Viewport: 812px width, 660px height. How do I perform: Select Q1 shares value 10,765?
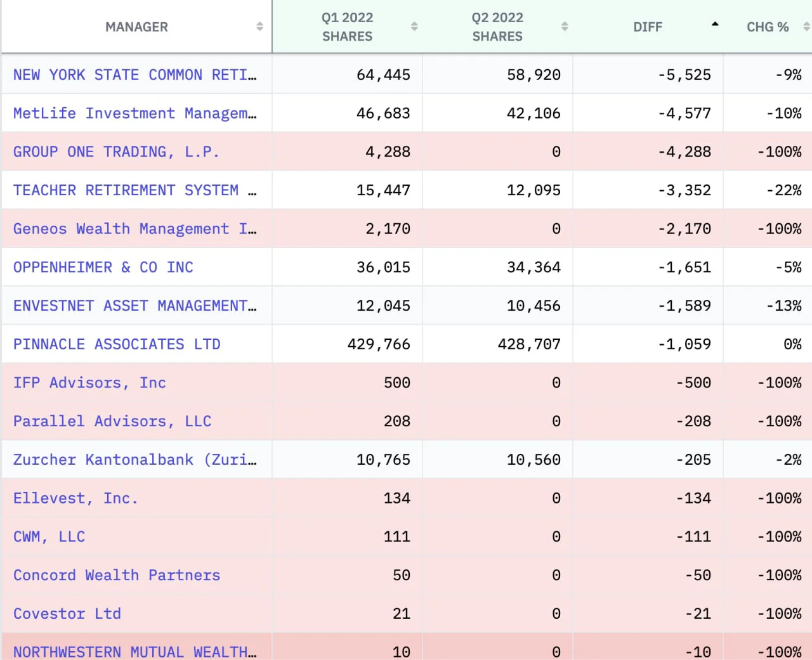pos(383,460)
